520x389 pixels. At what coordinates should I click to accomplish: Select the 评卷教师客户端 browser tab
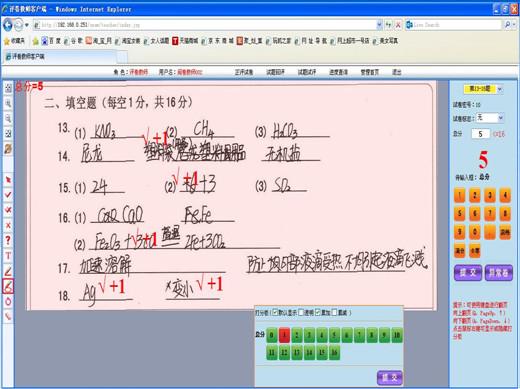(60, 57)
